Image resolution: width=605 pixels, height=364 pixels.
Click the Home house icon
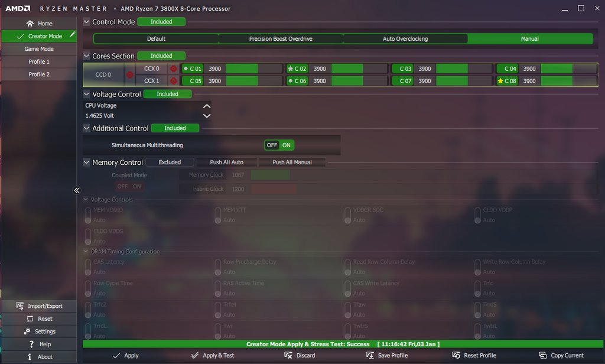[x=30, y=24]
